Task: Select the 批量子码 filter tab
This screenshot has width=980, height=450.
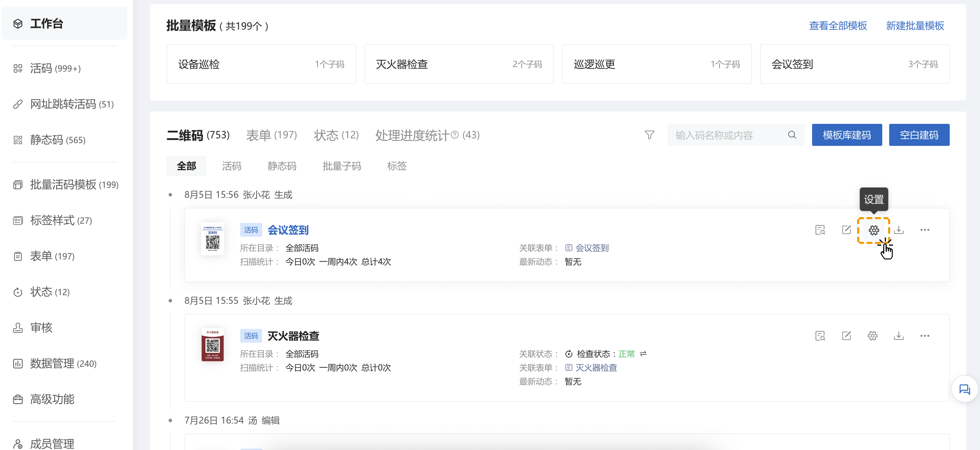Action: [x=342, y=166]
